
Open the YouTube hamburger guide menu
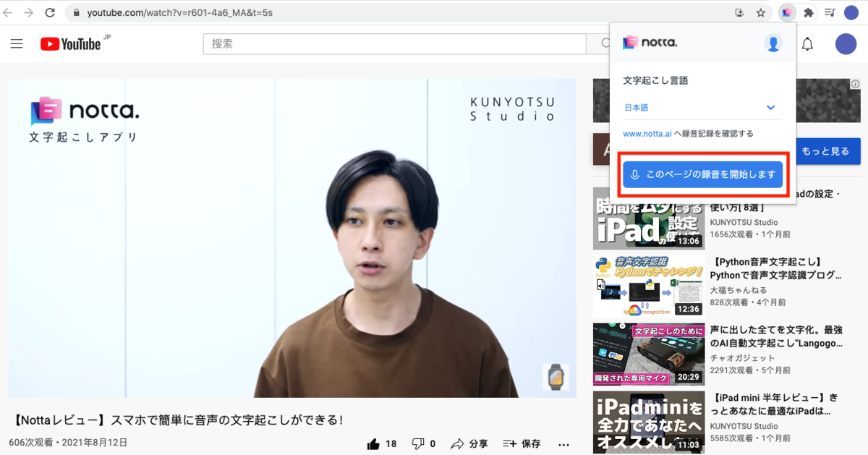coord(17,44)
